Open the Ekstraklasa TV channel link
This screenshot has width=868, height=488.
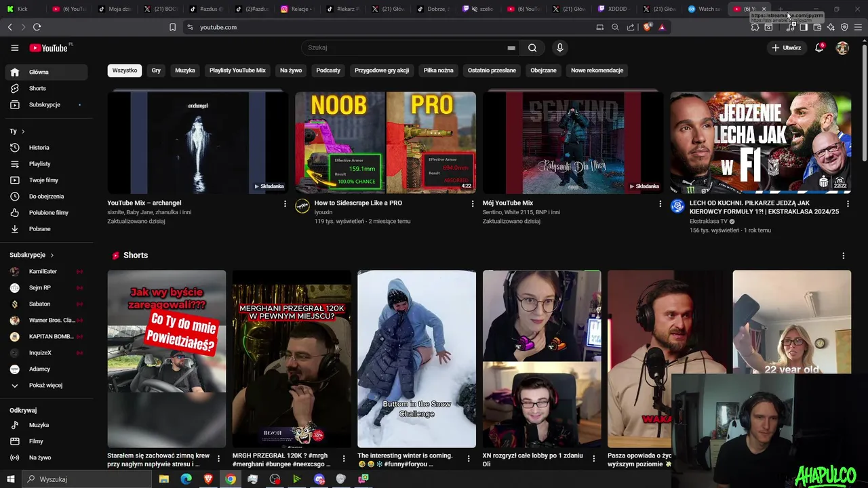coord(709,221)
